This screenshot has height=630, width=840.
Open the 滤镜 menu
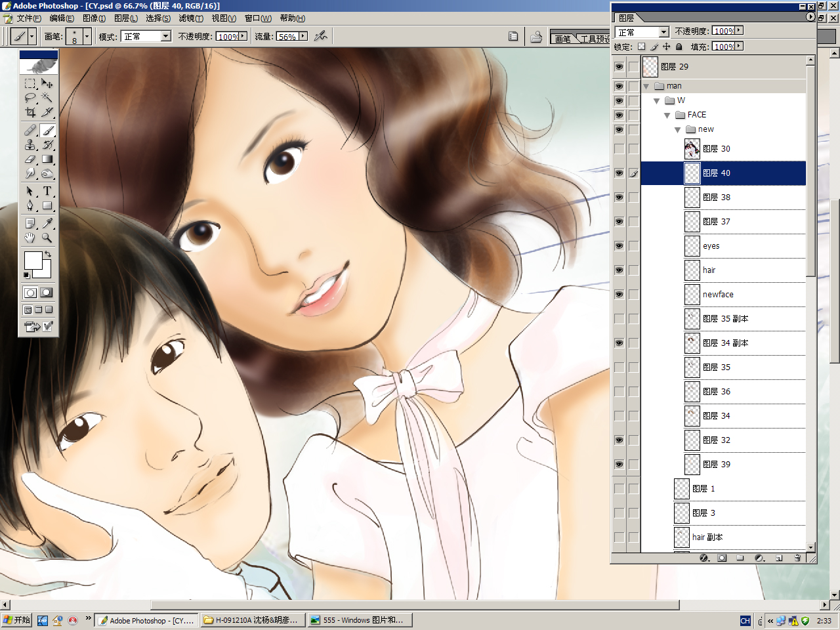191,18
